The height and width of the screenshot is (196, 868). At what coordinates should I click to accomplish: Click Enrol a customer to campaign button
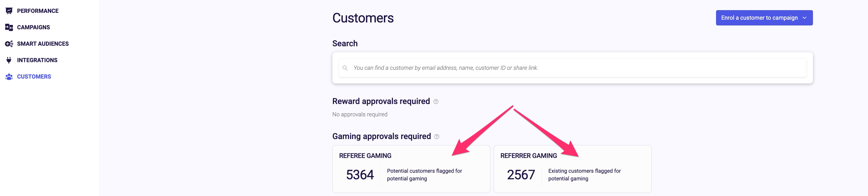click(x=764, y=18)
